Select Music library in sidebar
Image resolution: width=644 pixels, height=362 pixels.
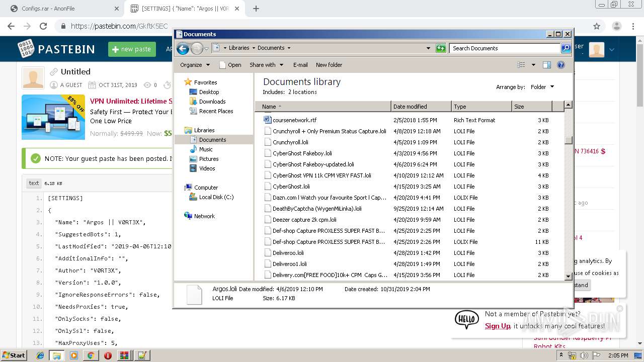[x=205, y=149]
